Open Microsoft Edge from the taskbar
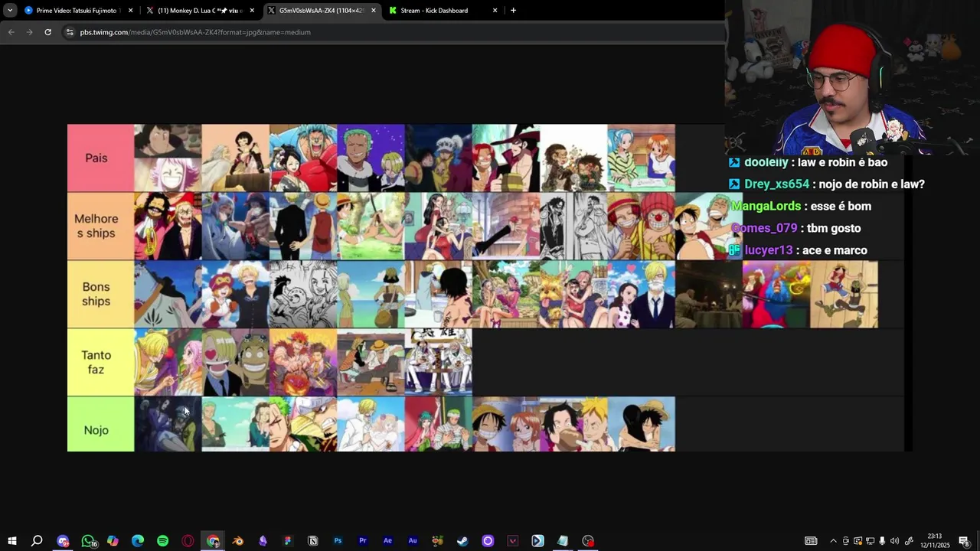The height and width of the screenshot is (551, 980). click(x=138, y=541)
